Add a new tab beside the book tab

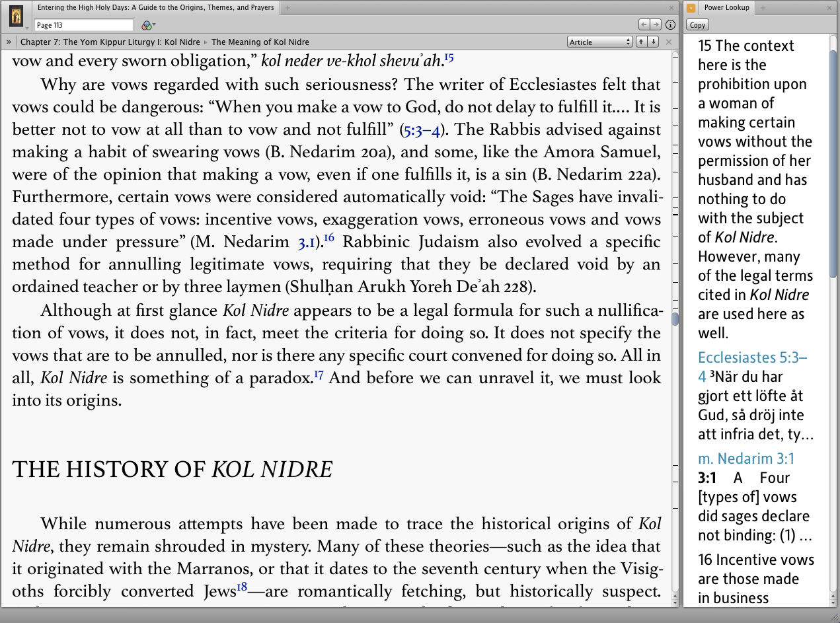click(x=287, y=8)
